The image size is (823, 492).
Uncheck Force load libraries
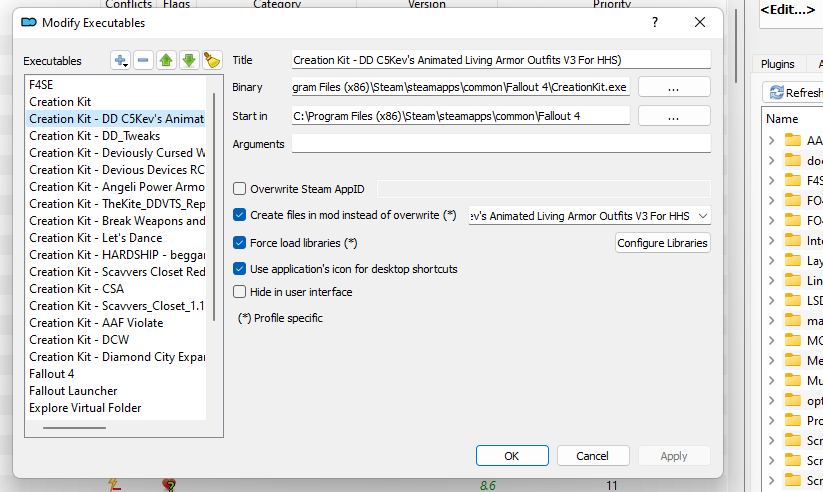pyautogui.click(x=239, y=243)
